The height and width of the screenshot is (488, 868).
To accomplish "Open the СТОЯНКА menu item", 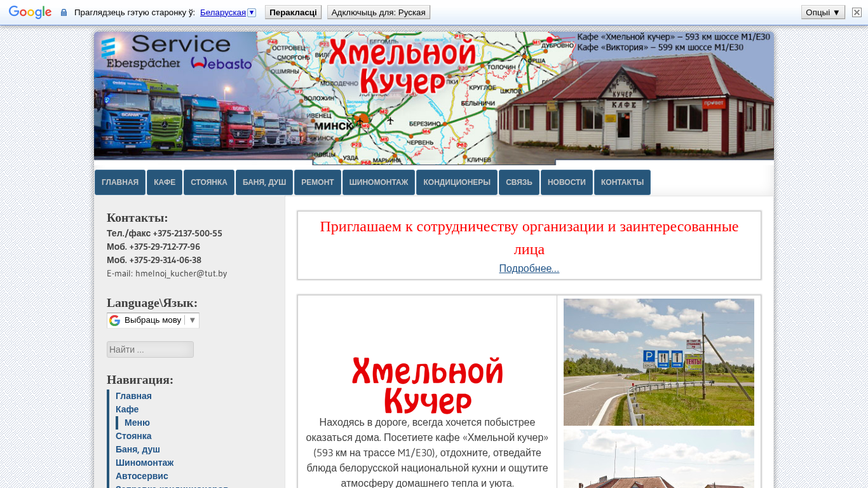I will [209, 182].
